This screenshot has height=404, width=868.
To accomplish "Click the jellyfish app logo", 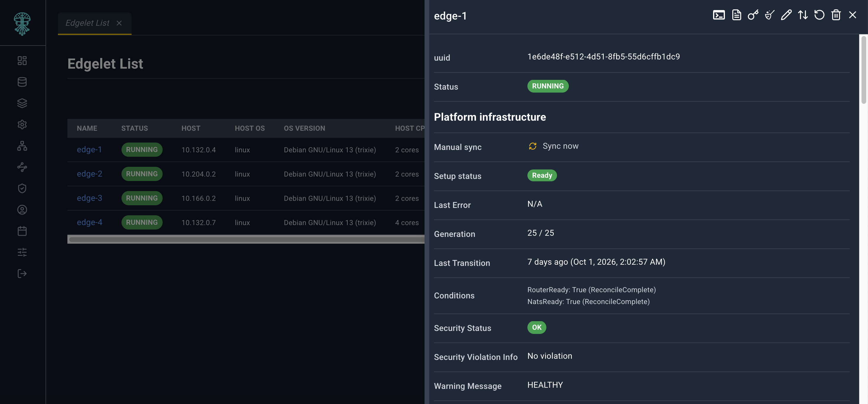I will pyautogui.click(x=22, y=24).
